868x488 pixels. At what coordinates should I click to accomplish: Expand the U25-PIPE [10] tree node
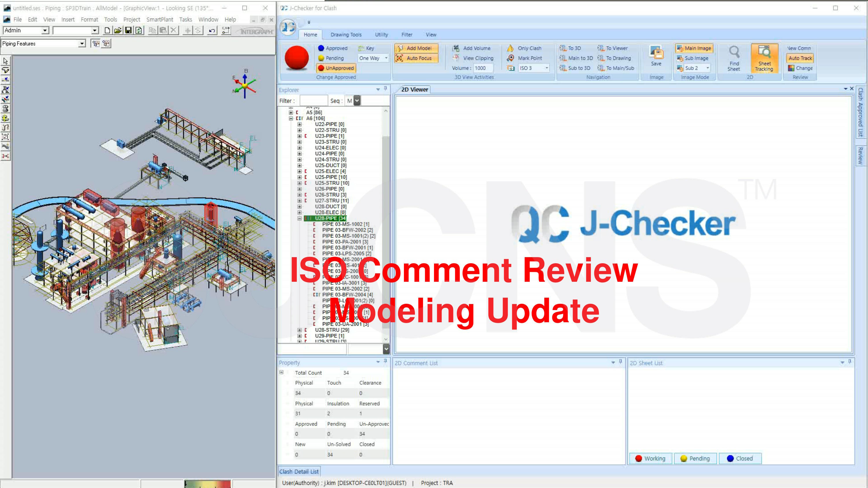click(299, 177)
